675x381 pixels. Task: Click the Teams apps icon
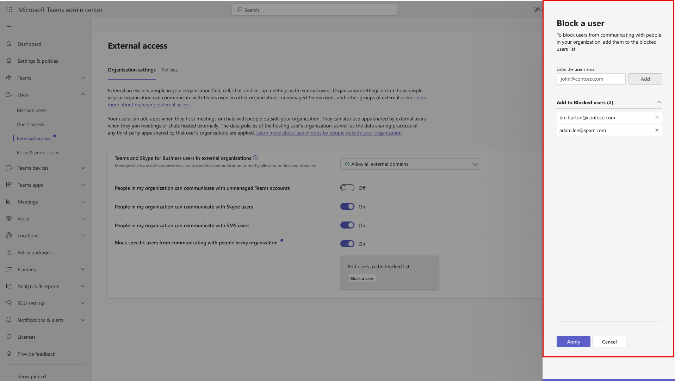coord(9,185)
